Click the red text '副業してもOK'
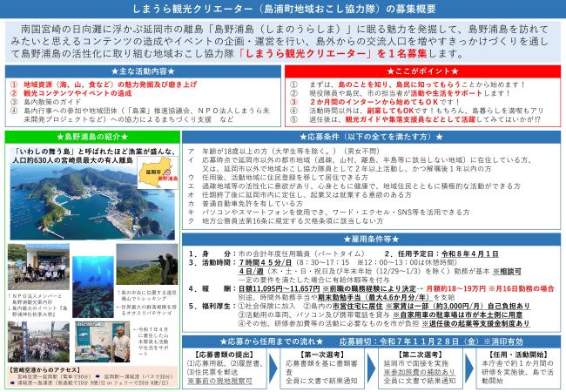Viewport: 566px width, 392px height. [390, 111]
